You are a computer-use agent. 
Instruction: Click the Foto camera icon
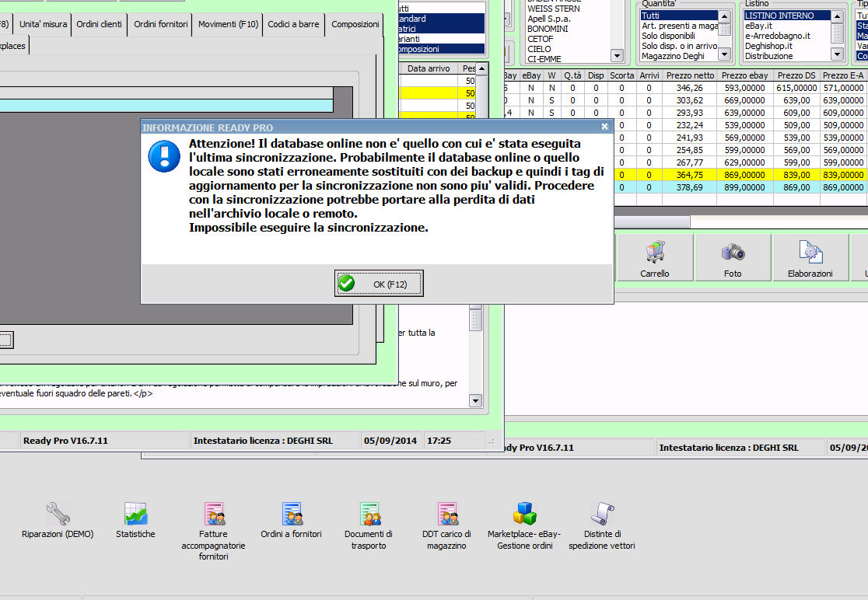732,256
